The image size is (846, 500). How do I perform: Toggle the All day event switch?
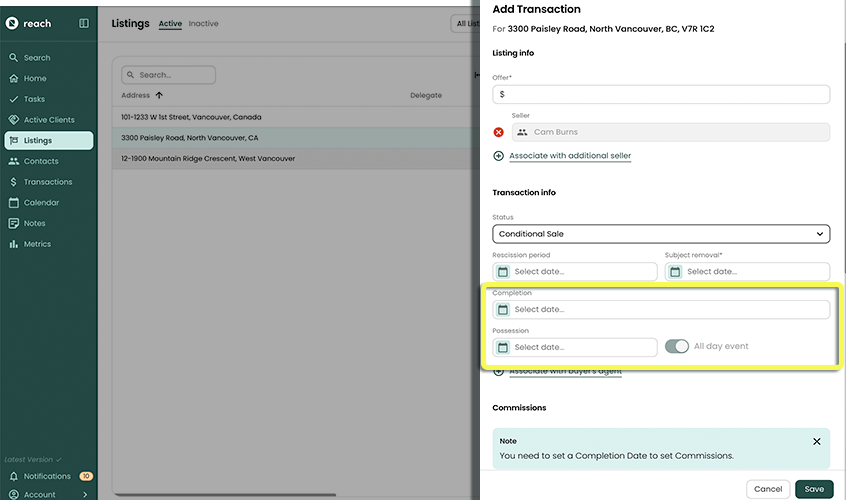click(x=677, y=347)
